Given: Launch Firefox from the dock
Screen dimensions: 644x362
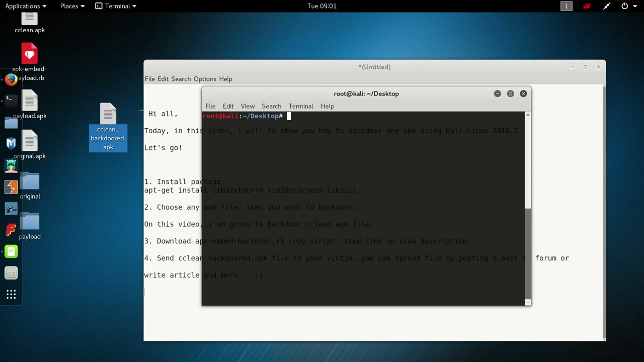Looking at the screenshot, I should (11, 79).
